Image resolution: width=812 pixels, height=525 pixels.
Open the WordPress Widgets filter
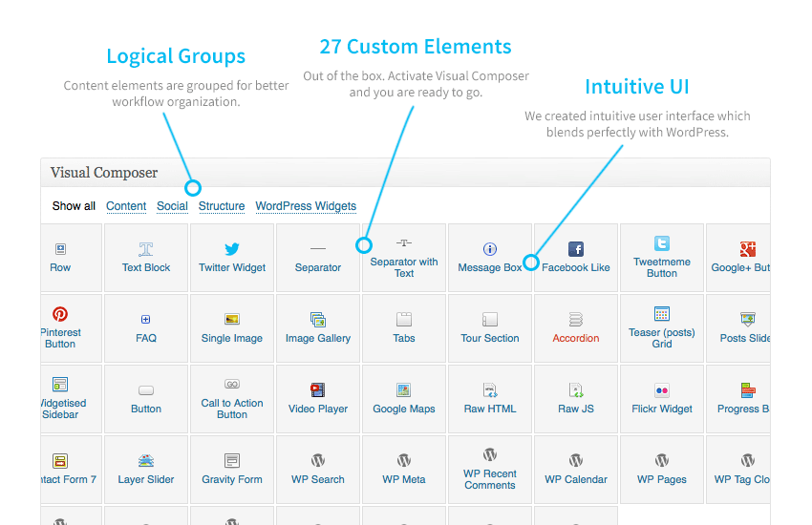tap(306, 206)
